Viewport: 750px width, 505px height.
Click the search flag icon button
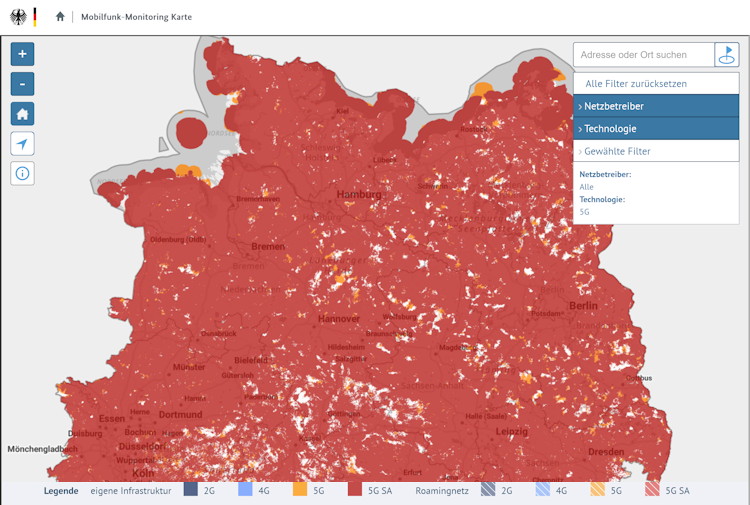click(727, 55)
